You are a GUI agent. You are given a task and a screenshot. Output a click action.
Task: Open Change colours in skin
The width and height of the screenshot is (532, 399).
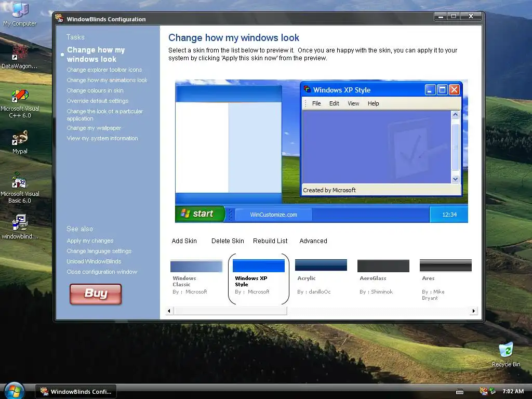pos(95,90)
